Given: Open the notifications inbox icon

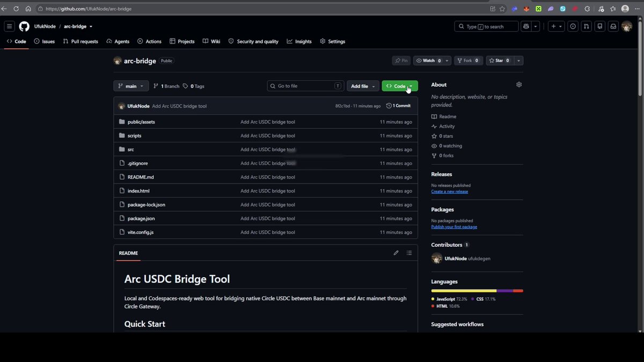Looking at the screenshot, I should click(613, 26).
